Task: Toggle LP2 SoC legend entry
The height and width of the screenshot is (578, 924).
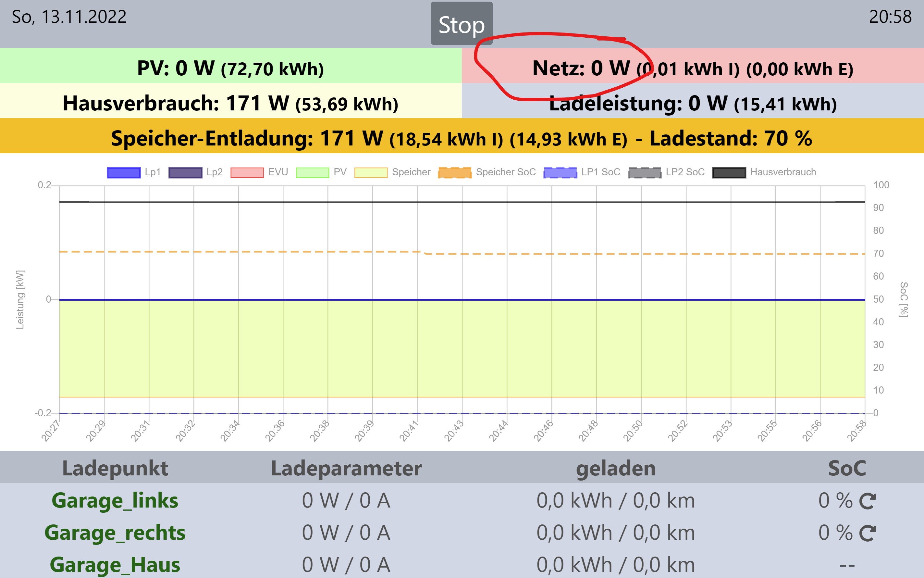Action: [645, 172]
